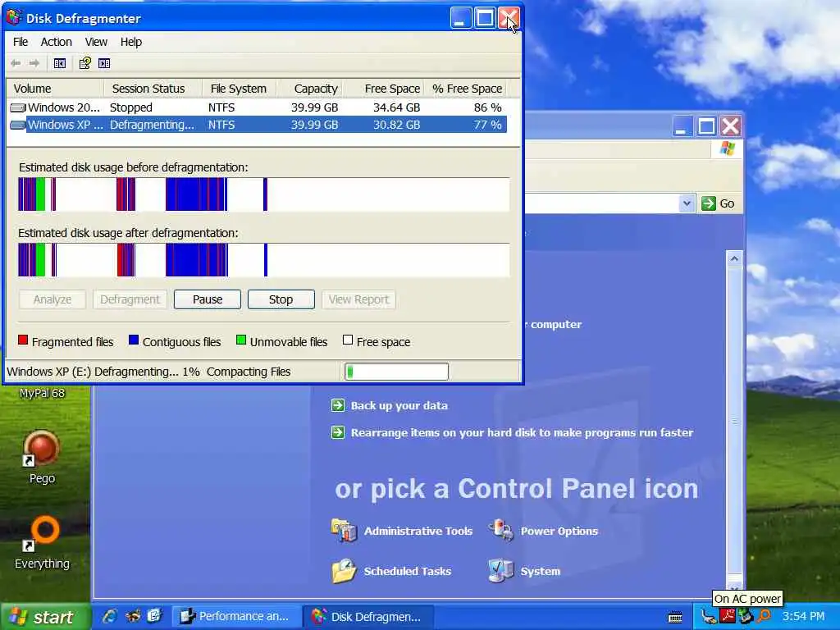Open the Help menu
The height and width of the screenshot is (630, 840).
(x=130, y=42)
